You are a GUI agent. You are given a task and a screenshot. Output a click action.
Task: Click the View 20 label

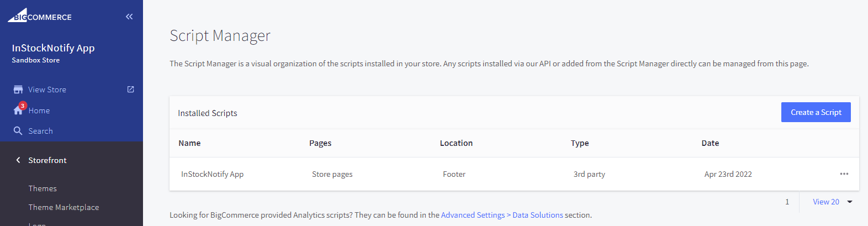point(826,202)
